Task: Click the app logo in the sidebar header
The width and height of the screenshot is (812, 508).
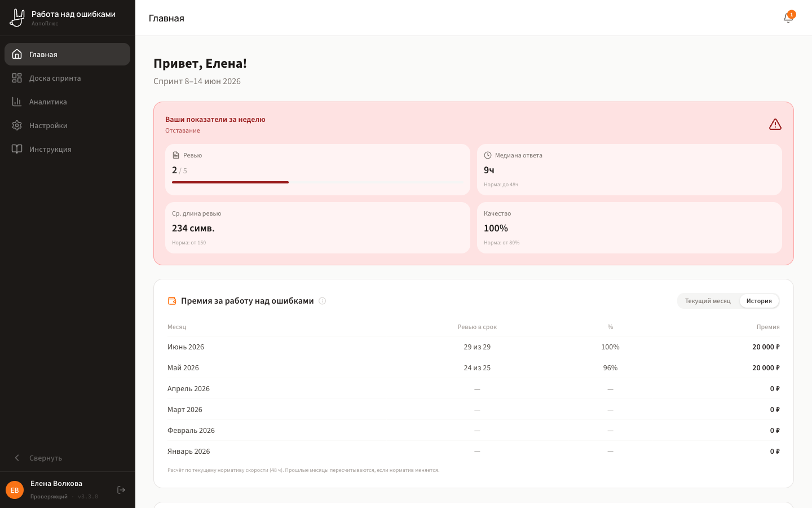Action: pos(17,18)
